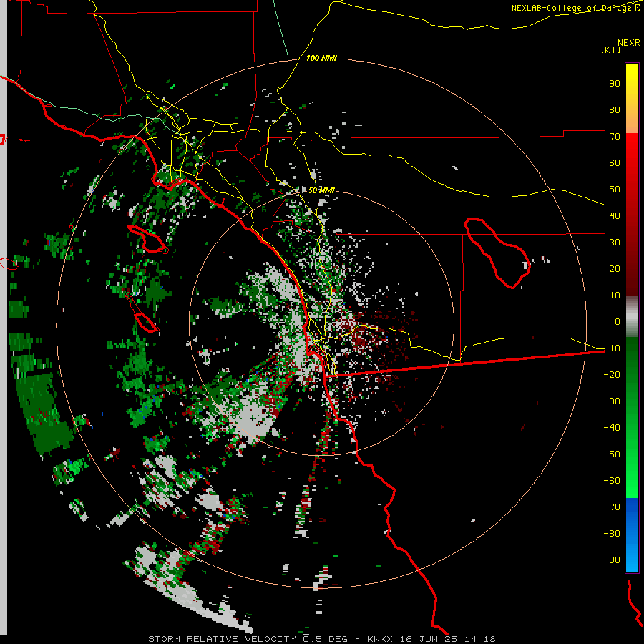Viewport: 644px width, 644px height.
Task: Click the -90 value on velocity scale
Action: 612,560
